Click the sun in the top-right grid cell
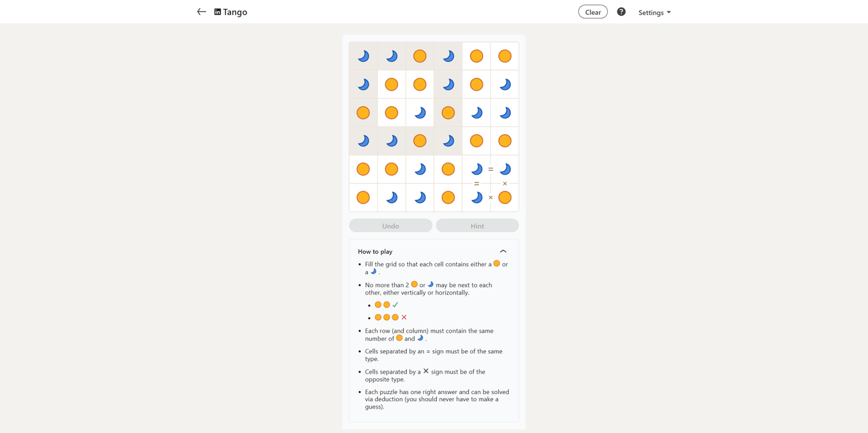This screenshot has height=433, width=868. (x=505, y=56)
